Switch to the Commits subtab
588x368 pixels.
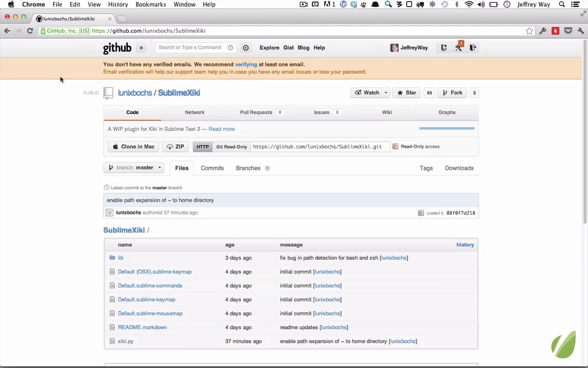[x=212, y=168]
